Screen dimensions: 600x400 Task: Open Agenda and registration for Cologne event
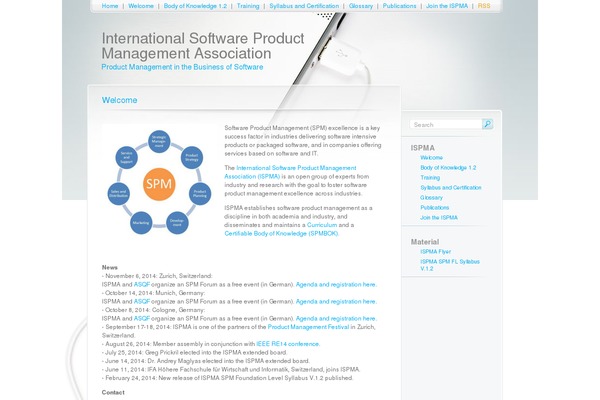(x=336, y=318)
